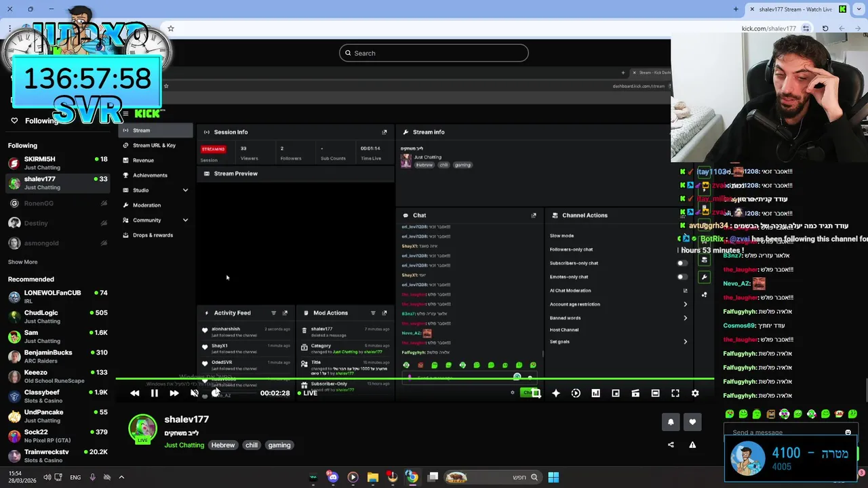Expand the Studio section chevron
Screen dimensions: 868x488
(x=185, y=190)
